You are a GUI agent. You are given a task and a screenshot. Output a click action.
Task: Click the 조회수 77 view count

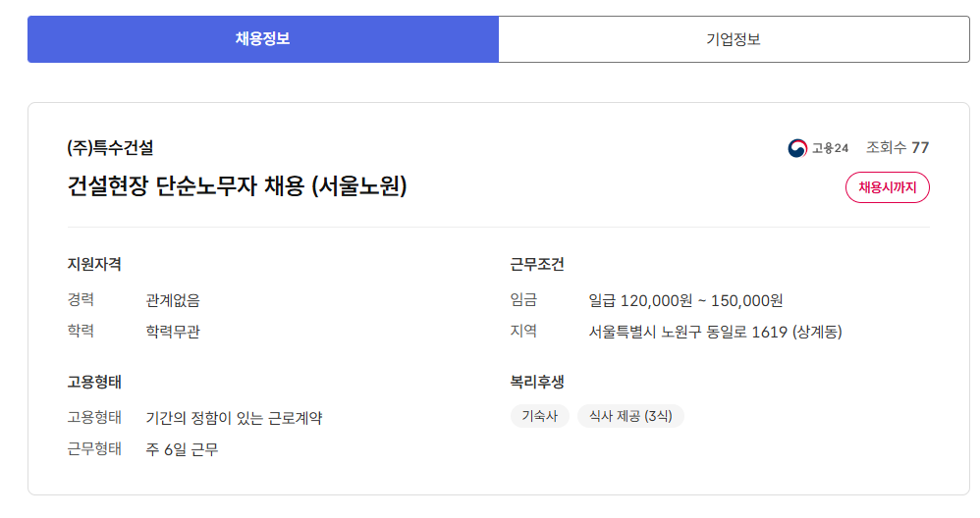click(897, 148)
